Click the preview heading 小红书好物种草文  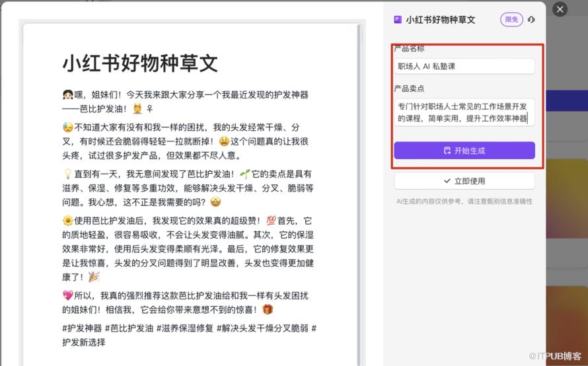[x=140, y=63]
